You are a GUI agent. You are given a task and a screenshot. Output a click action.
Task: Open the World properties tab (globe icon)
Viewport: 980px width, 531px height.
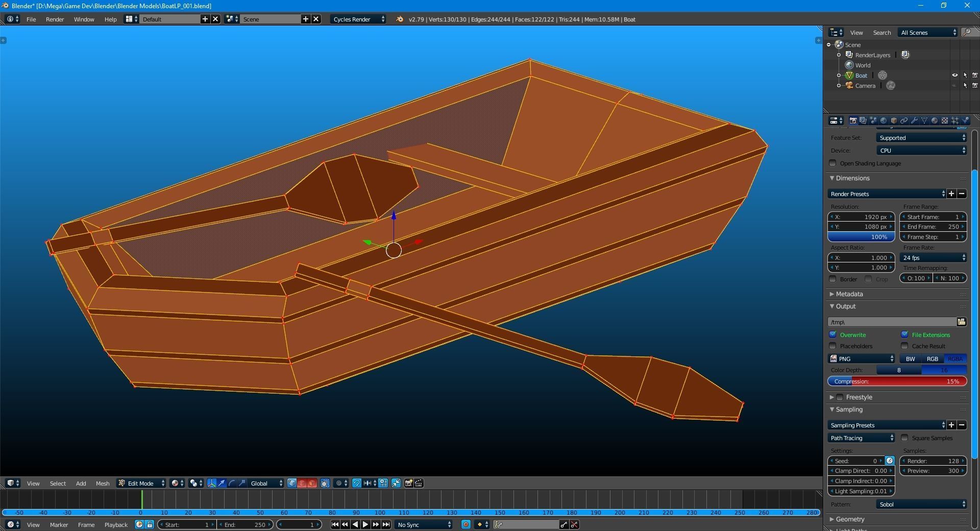[x=884, y=120]
